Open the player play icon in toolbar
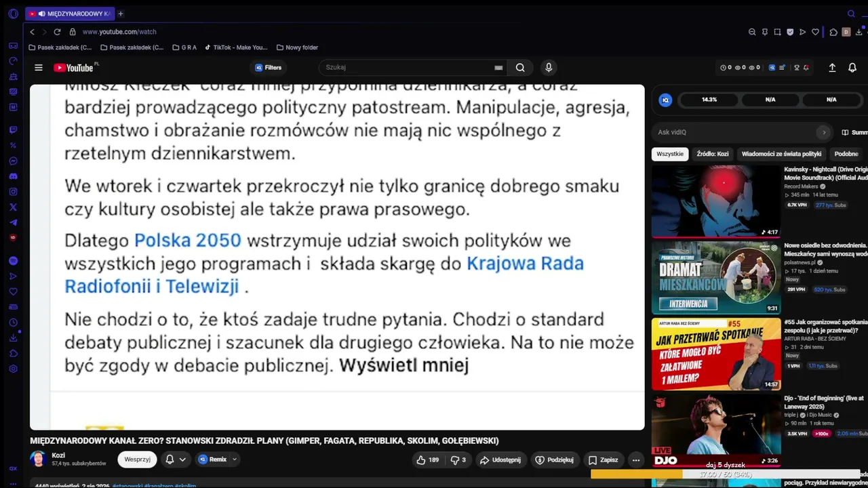 (x=803, y=32)
